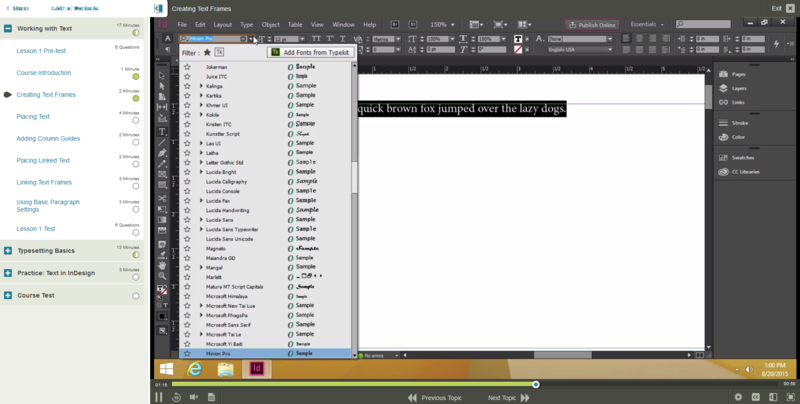Expand the Kalinga font family
800x404 pixels.
[x=202, y=86]
